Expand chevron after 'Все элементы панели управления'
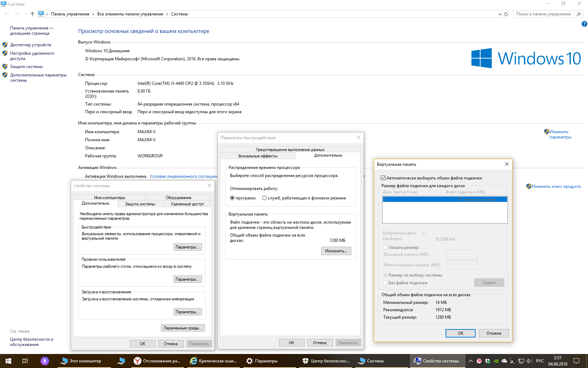588x368 pixels. (x=167, y=14)
